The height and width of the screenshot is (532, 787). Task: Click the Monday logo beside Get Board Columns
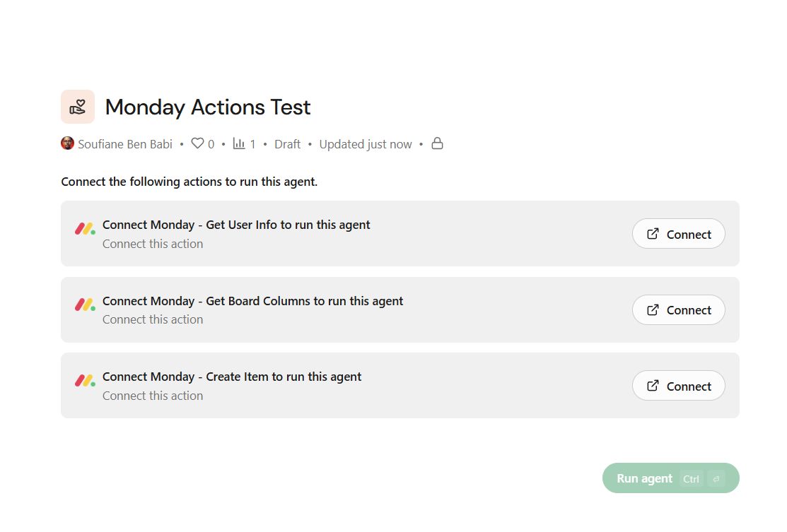pyautogui.click(x=85, y=305)
